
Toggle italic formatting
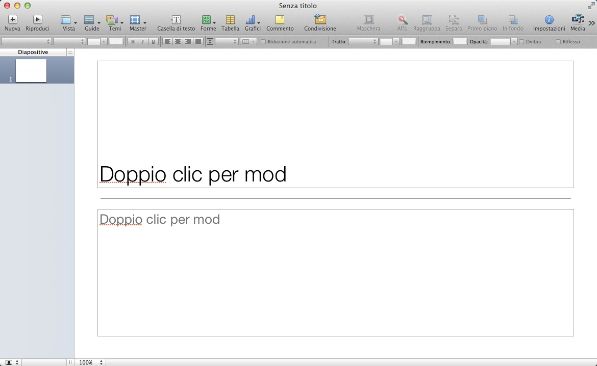click(x=143, y=42)
